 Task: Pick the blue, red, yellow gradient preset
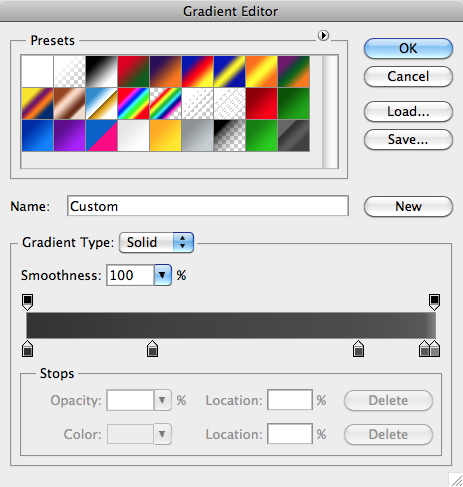coord(197,72)
